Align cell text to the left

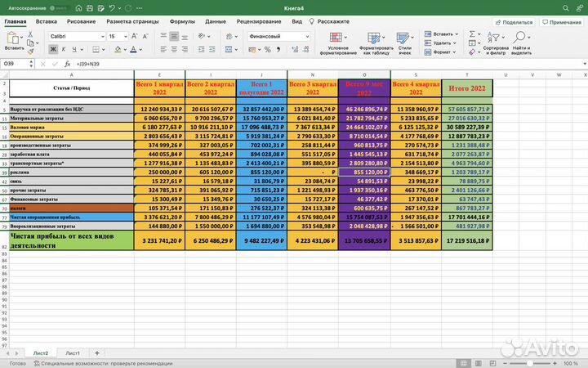[163, 49]
